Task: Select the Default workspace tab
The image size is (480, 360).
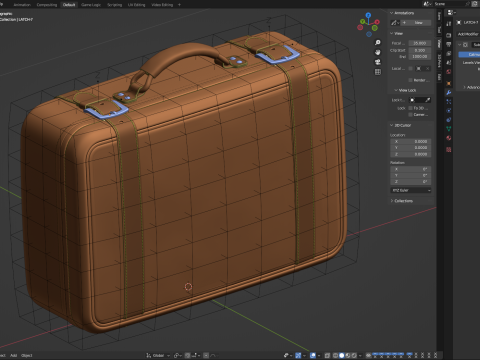Action: coord(69,5)
